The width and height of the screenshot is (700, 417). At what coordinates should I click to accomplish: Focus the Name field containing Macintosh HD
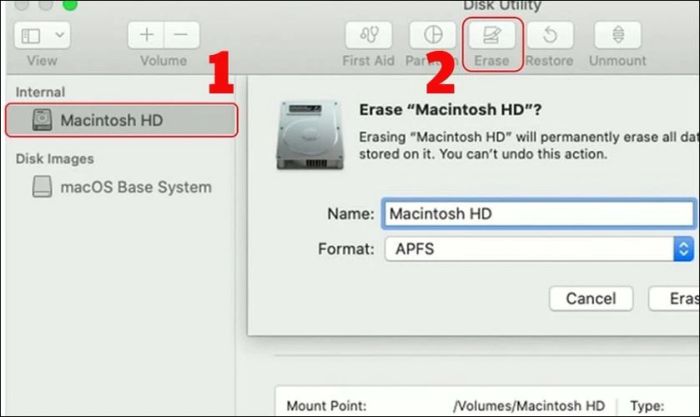pyautogui.click(x=539, y=214)
